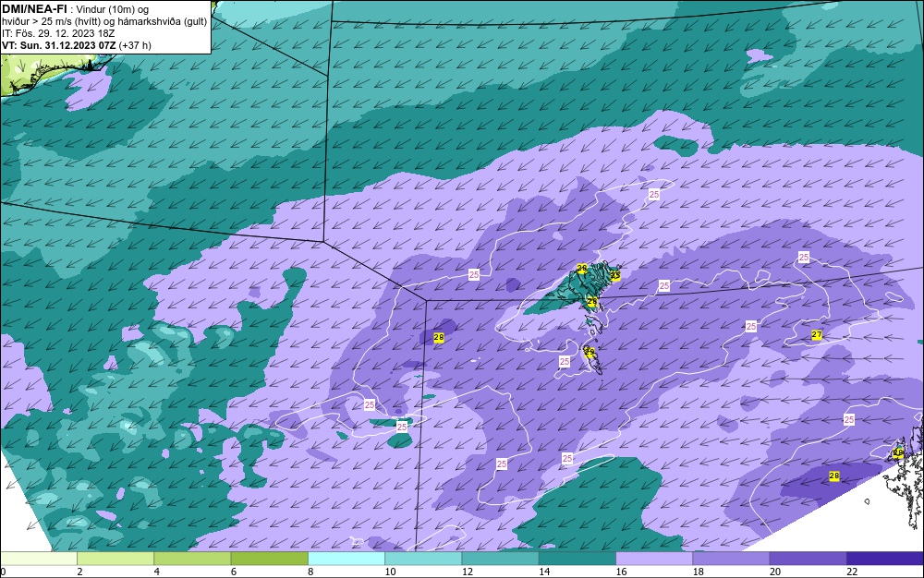Click the legend scale number 14

click(544, 572)
